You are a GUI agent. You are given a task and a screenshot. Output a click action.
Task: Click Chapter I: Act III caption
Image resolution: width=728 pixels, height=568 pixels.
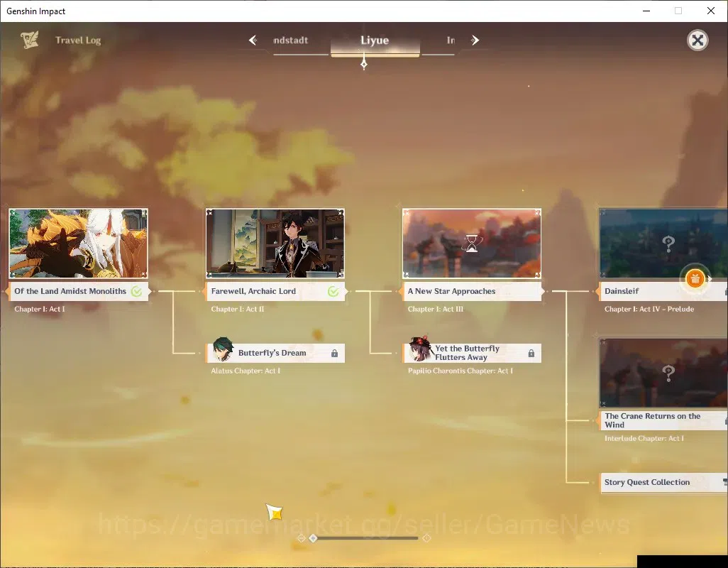[436, 309]
